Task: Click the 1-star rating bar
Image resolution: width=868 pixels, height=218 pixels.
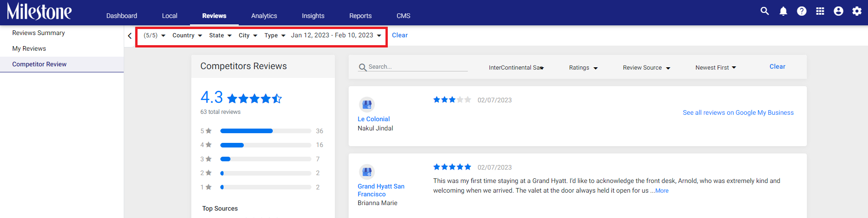Action: coord(266,188)
